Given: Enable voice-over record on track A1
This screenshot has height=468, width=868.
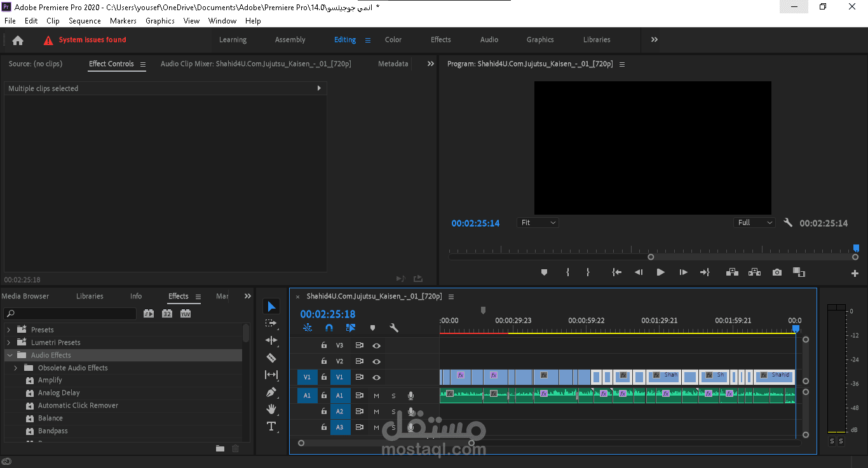Looking at the screenshot, I should pos(410,396).
